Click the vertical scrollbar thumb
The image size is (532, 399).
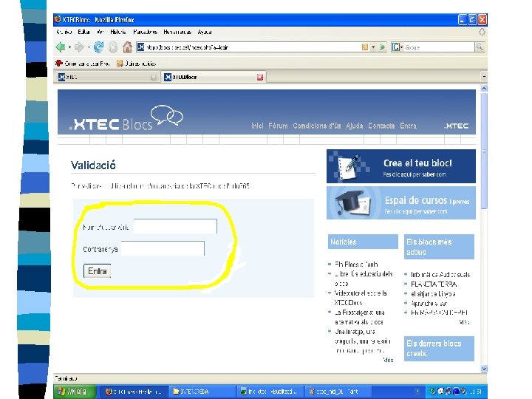point(484,151)
